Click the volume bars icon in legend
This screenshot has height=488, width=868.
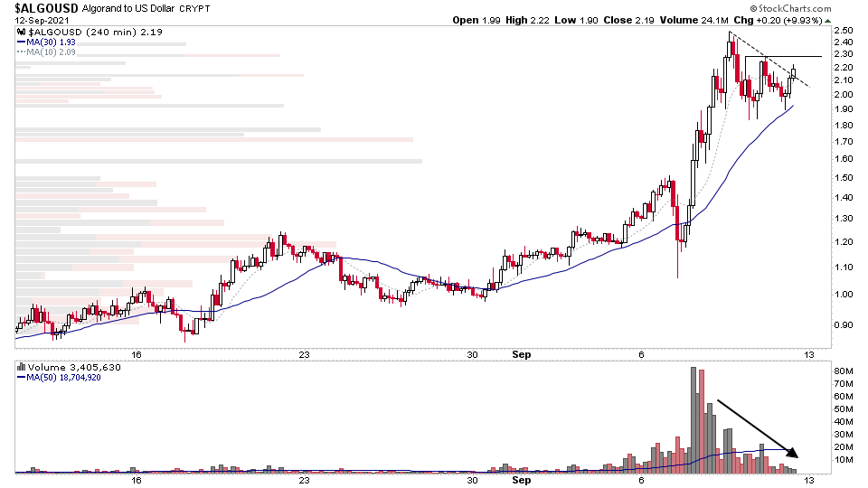[x=21, y=367]
